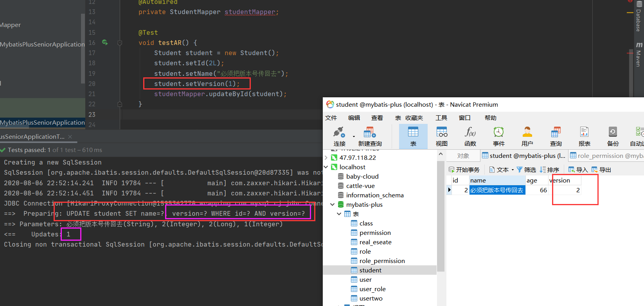The width and height of the screenshot is (644, 306).
Task: Collapse the Tables folder node
Action: tap(339, 214)
